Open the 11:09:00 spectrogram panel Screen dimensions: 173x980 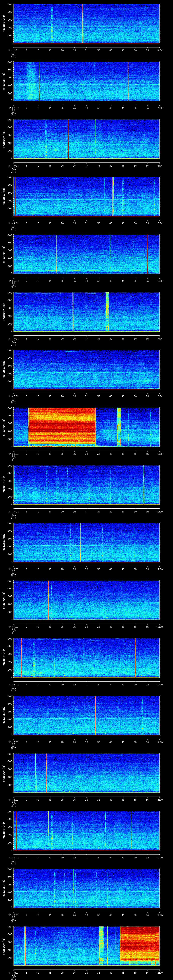pyautogui.click(x=87, y=485)
